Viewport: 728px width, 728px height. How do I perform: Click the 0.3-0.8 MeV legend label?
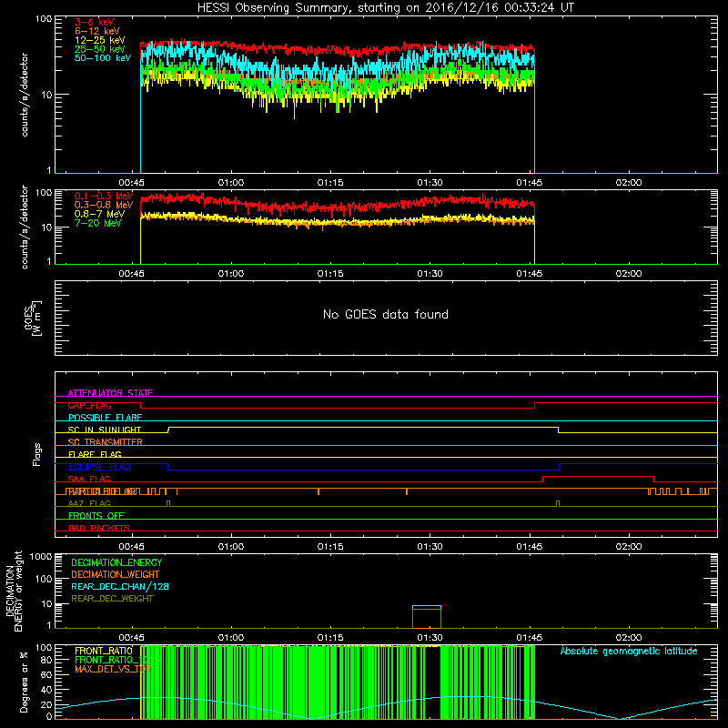coord(104,205)
